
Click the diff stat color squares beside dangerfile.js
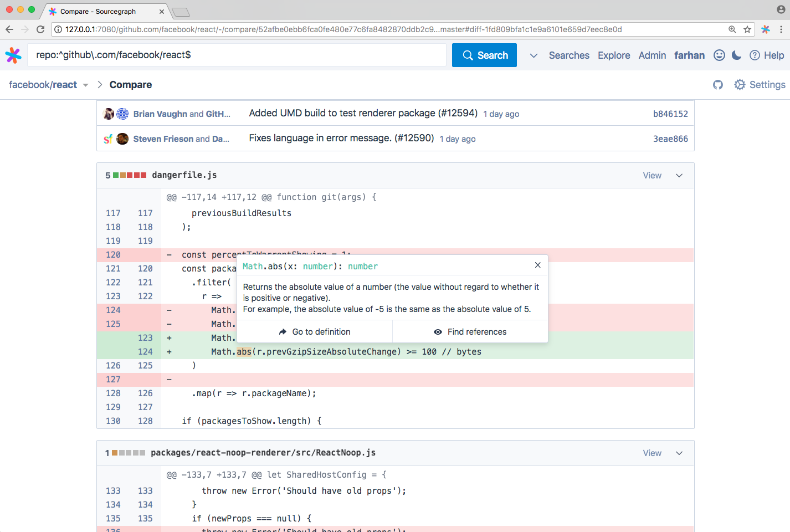tap(129, 175)
